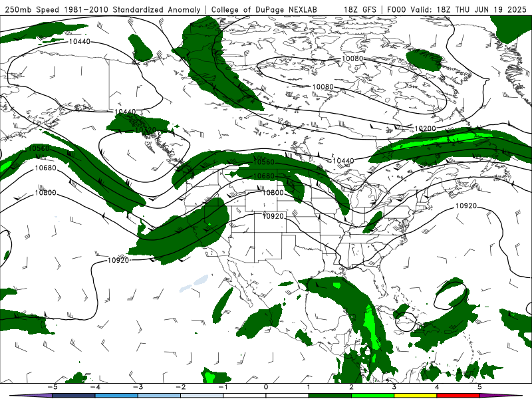532x399 pixels.
Task: Click the "F000 Valid: 18Z THU JUN 19 2025" text
Action: (457, 9)
